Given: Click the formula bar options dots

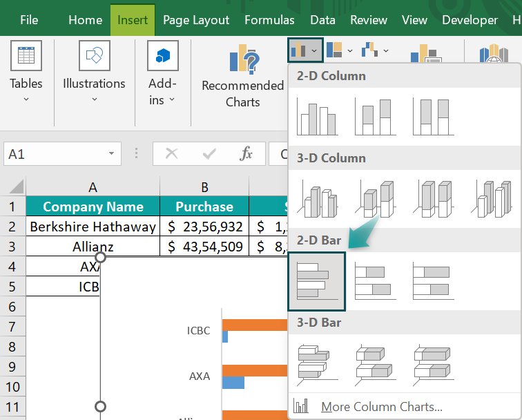Looking at the screenshot, I should point(136,153).
